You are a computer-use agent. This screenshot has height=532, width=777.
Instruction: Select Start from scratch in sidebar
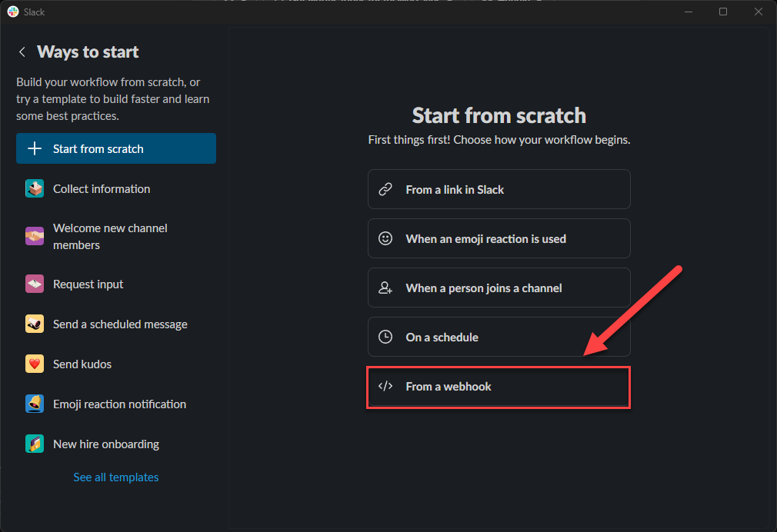(x=116, y=149)
